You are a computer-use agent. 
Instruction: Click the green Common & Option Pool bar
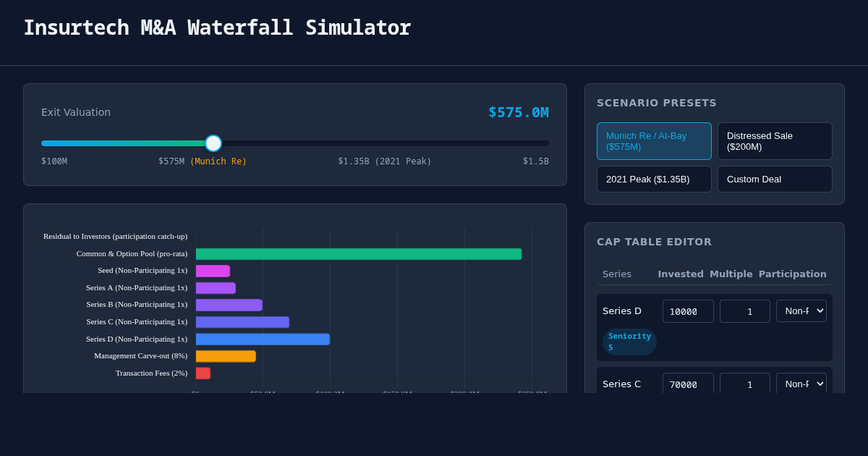point(359,254)
